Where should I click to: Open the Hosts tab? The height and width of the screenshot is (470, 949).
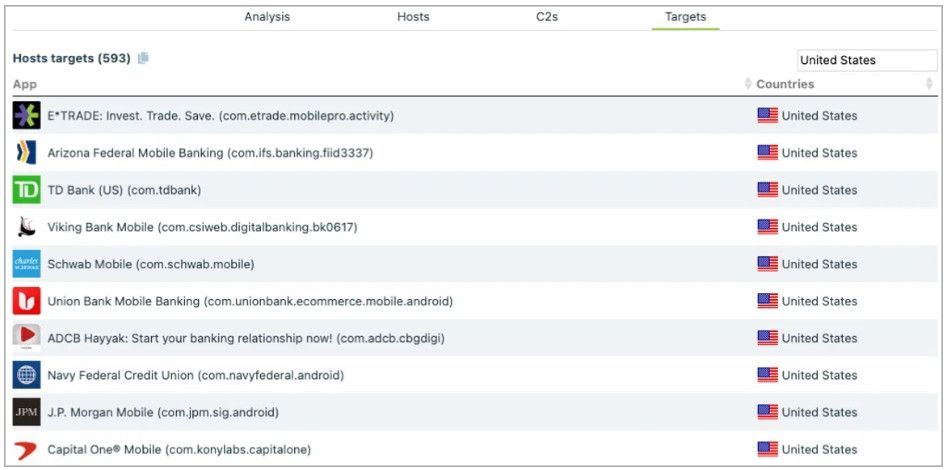tap(413, 17)
